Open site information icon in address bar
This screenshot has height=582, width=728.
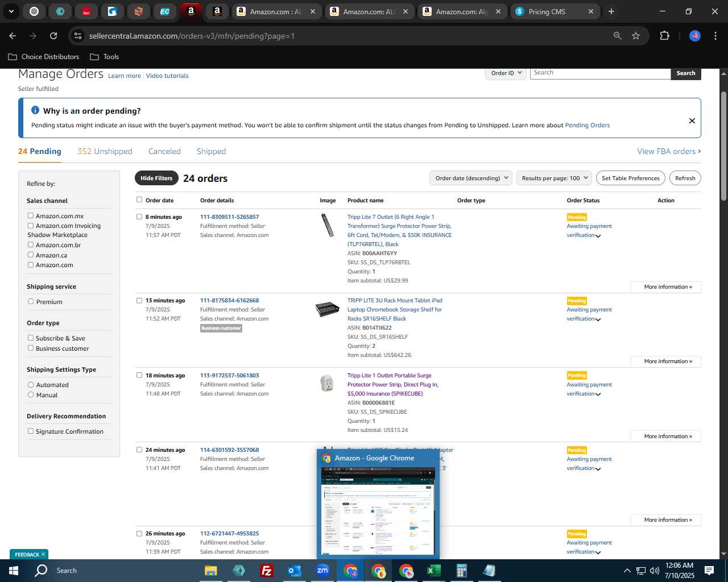pyautogui.click(x=78, y=36)
